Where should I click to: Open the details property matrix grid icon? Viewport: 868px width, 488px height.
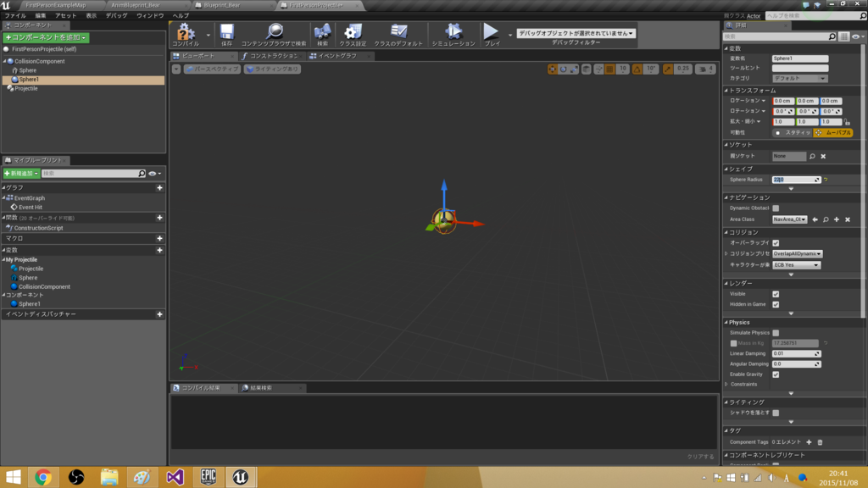[843, 36]
